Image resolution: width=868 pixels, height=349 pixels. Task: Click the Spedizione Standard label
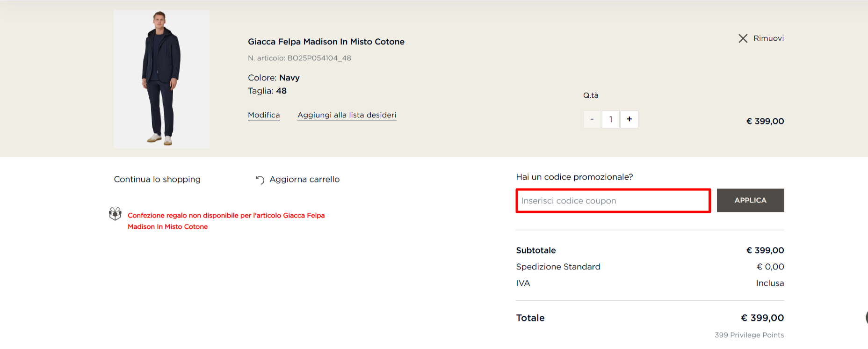pyautogui.click(x=558, y=267)
